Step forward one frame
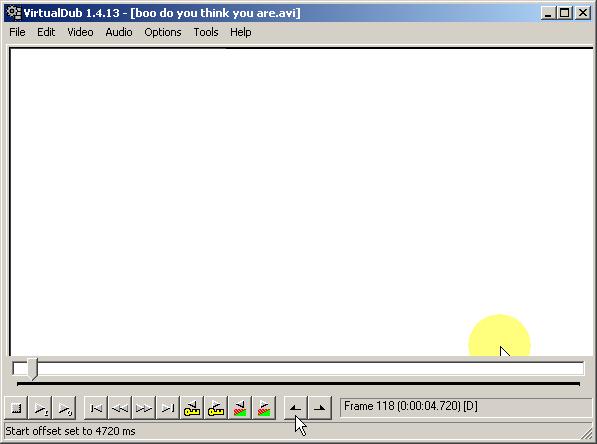This screenshot has width=597, height=444. click(144, 408)
